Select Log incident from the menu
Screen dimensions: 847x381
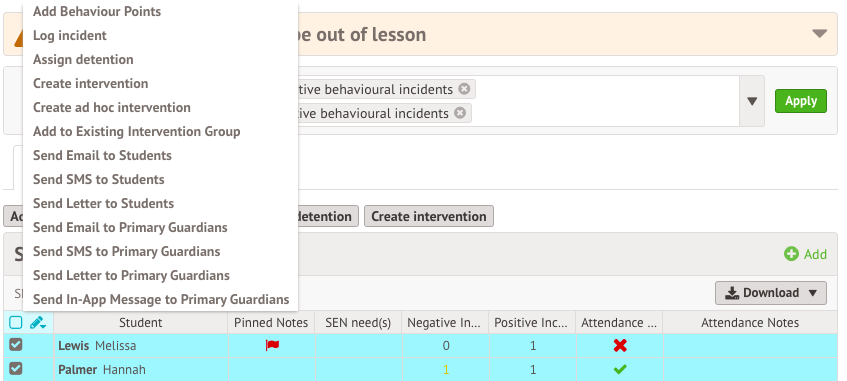70,36
